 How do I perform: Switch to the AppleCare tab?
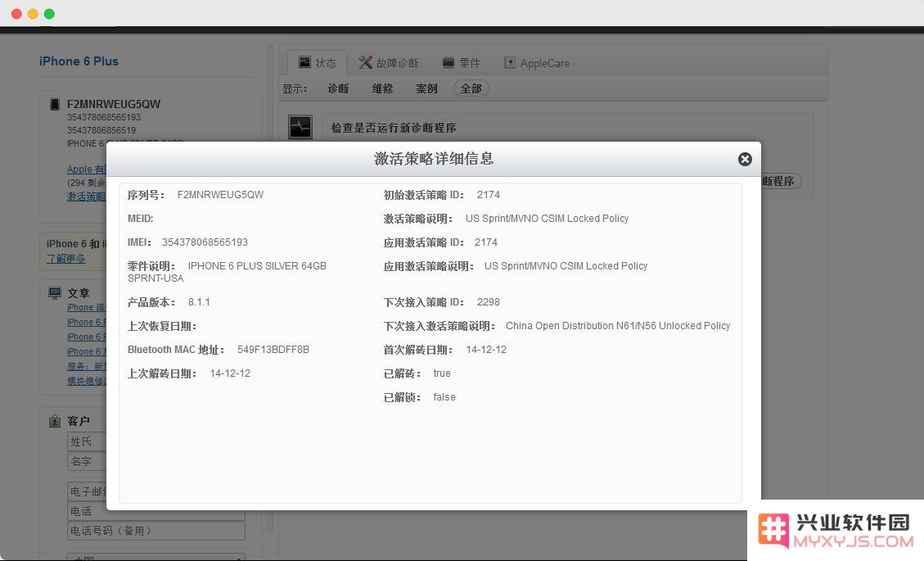coord(537,63)
